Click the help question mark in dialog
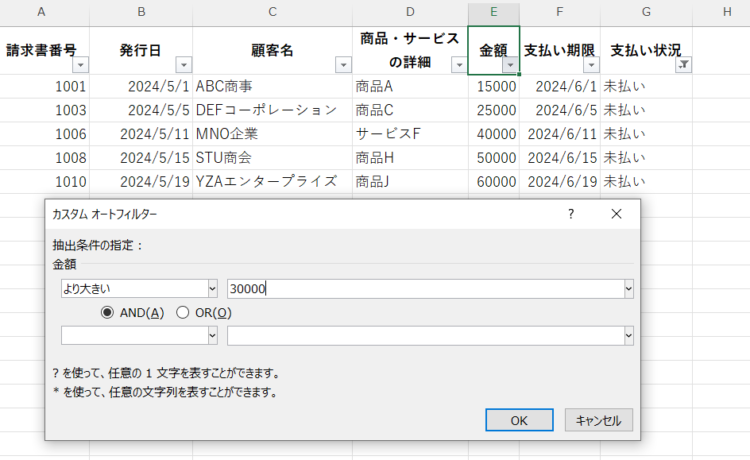The height and width of the screenshot is (460, 750). tap(571, 214)
